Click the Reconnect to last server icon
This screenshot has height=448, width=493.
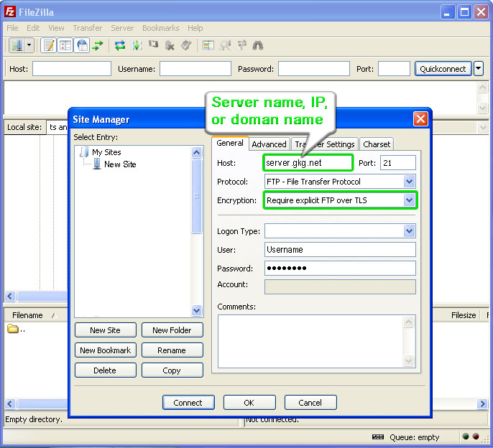(186, 45)
